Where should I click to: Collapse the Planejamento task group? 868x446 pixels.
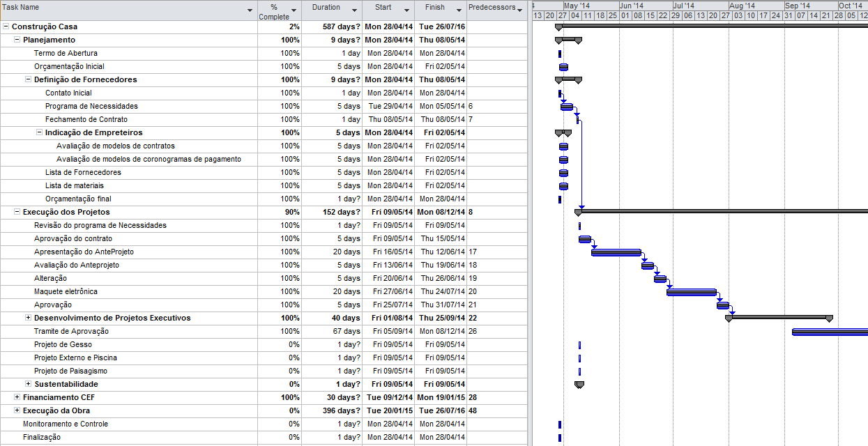(x=17, y=40)
